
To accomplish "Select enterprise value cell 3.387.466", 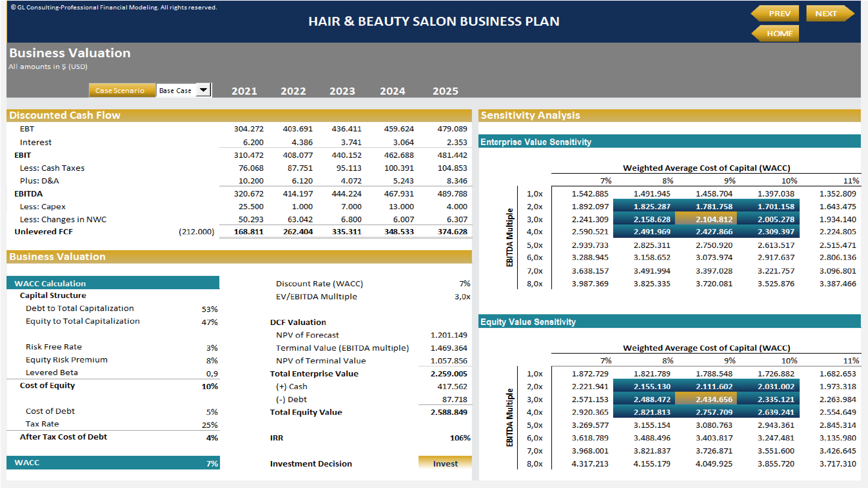I will [837, 284].
